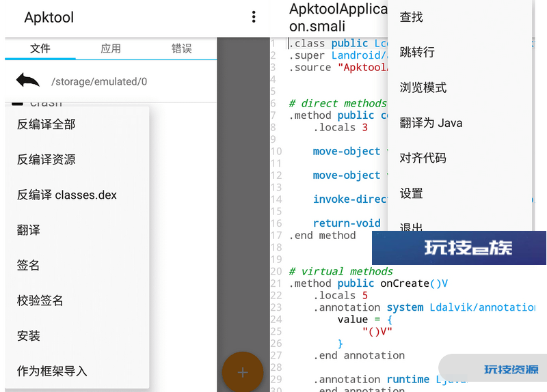Click the 'return-void' instruction line

coord(347,223)
